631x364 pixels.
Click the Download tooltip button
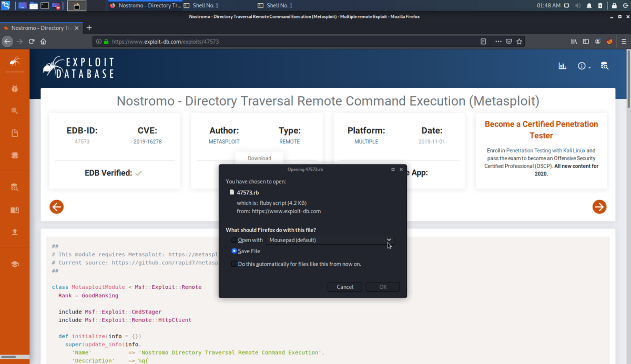click(259, 158)
